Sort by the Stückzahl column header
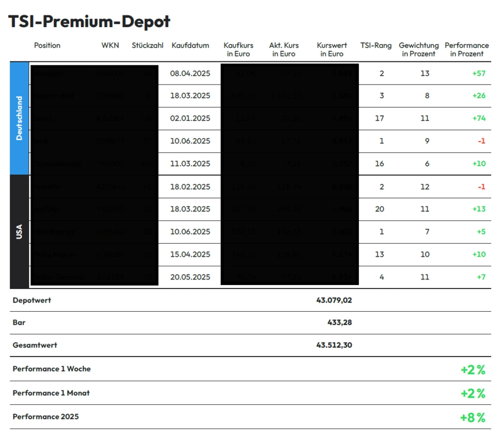The height and width of the screenshot is (432, 504). pyautogui.click(x=147, y=45)
